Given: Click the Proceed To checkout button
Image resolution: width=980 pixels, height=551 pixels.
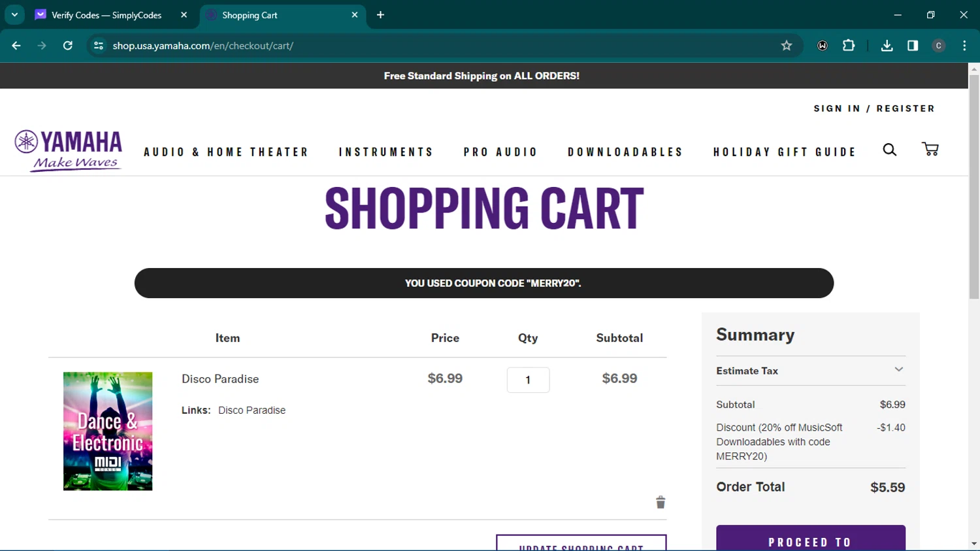Looking at the screenshot, I should click(811, 538).
